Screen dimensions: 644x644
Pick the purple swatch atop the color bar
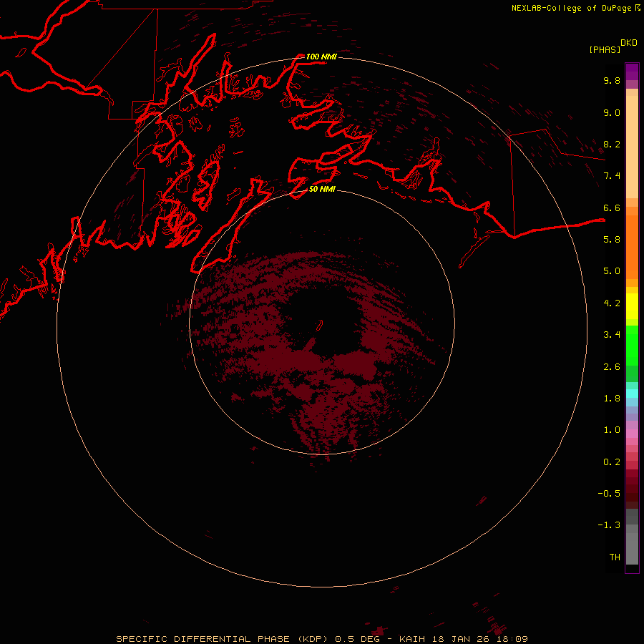click(632, 72)
